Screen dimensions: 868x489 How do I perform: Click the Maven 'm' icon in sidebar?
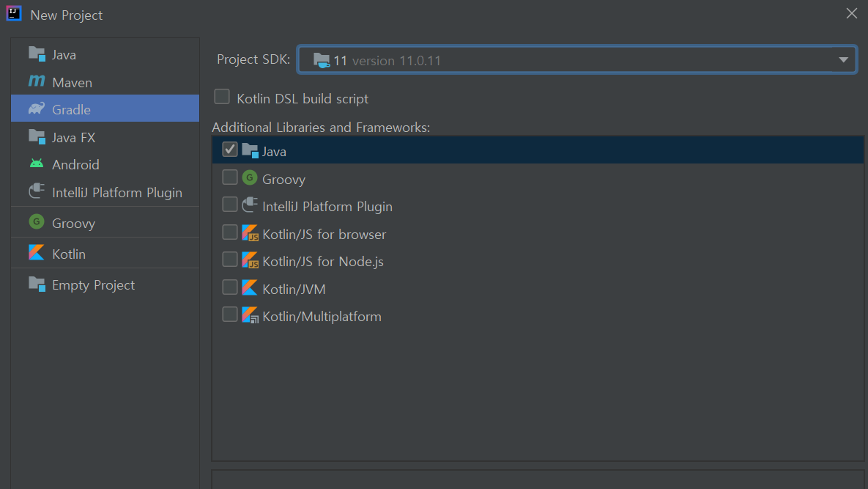click(37, 81)
